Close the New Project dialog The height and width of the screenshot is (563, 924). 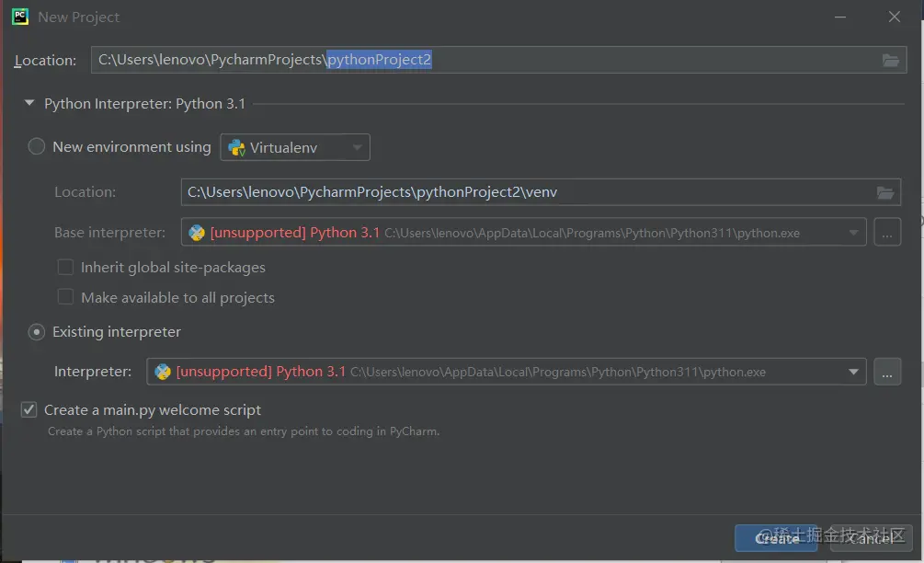click(x=894, y=17)
